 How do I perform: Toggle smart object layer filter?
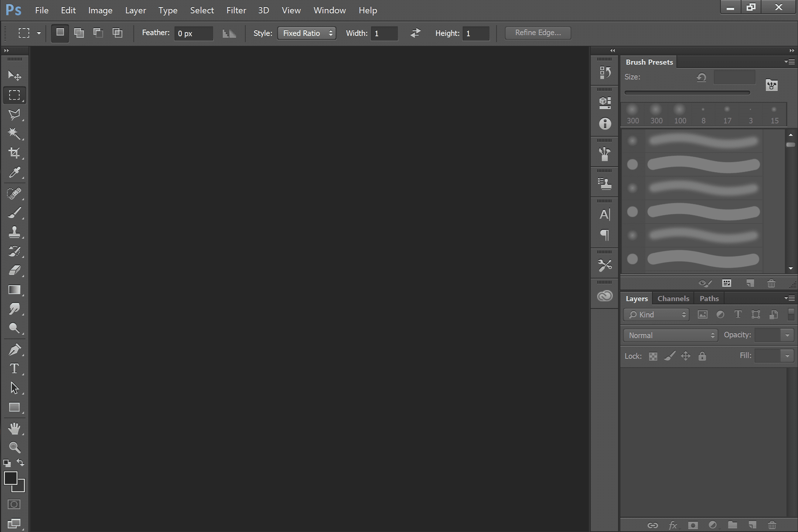click(774, 314)
